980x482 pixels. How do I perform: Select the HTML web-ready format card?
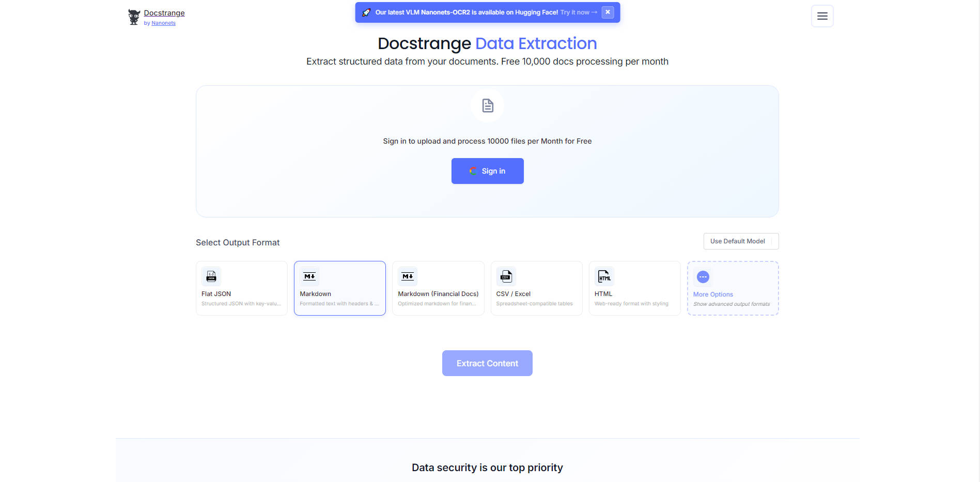[x=634, y=288]
